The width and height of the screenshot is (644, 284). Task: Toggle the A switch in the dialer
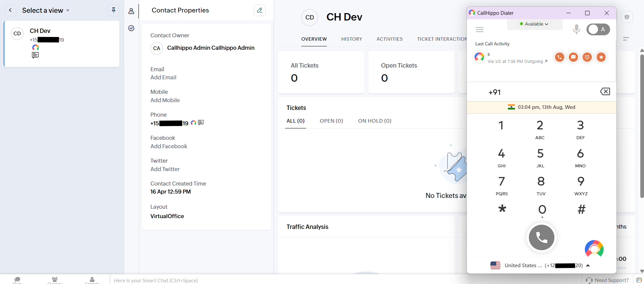click(598, 30)
